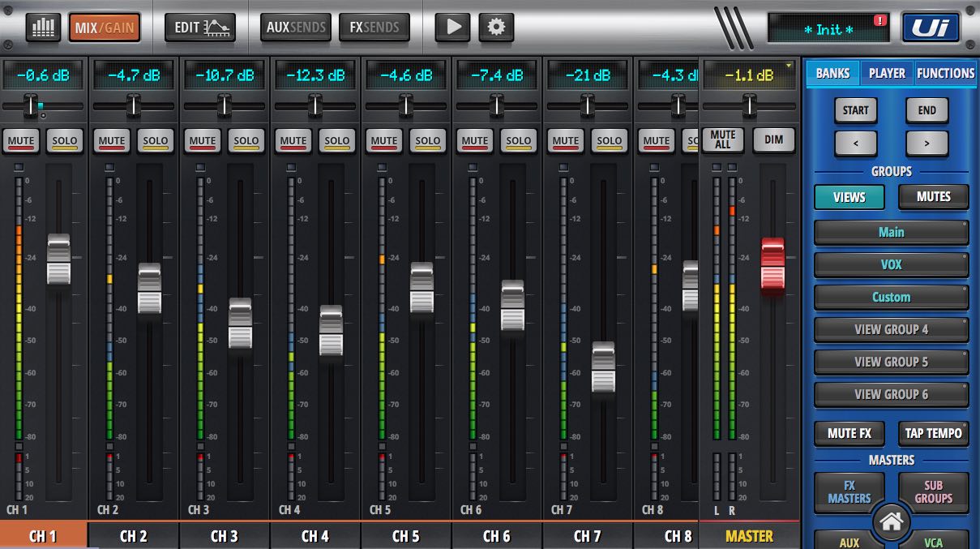Open the EDIT curve view
Image resolution: width=980 pixels, height=549 pixels.
pos(200,28)
